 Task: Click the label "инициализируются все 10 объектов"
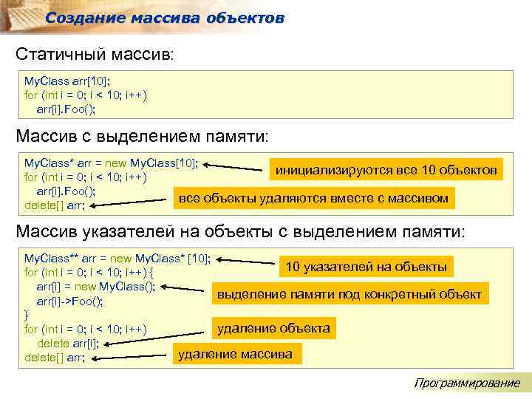(386, 170)
